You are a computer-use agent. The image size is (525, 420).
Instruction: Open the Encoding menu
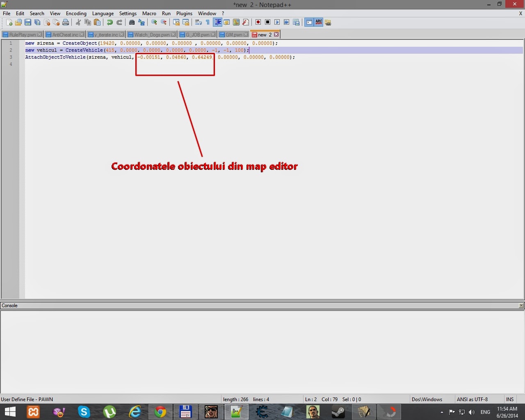(76, 13)
